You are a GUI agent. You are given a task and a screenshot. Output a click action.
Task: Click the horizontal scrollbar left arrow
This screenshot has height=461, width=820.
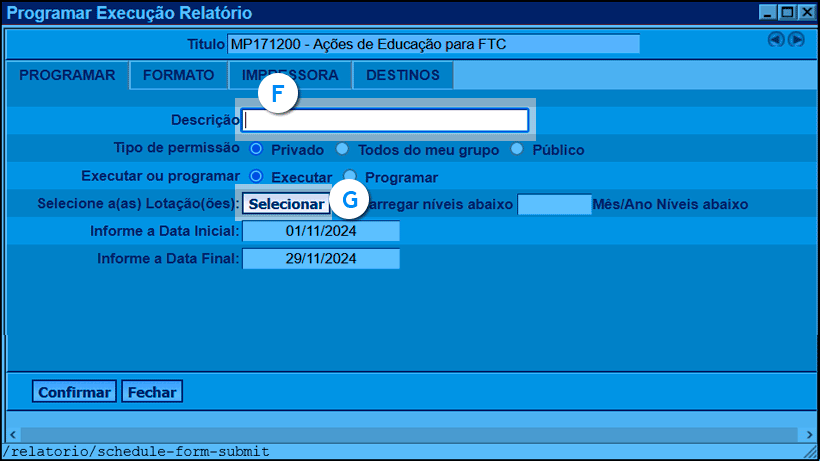13,434
